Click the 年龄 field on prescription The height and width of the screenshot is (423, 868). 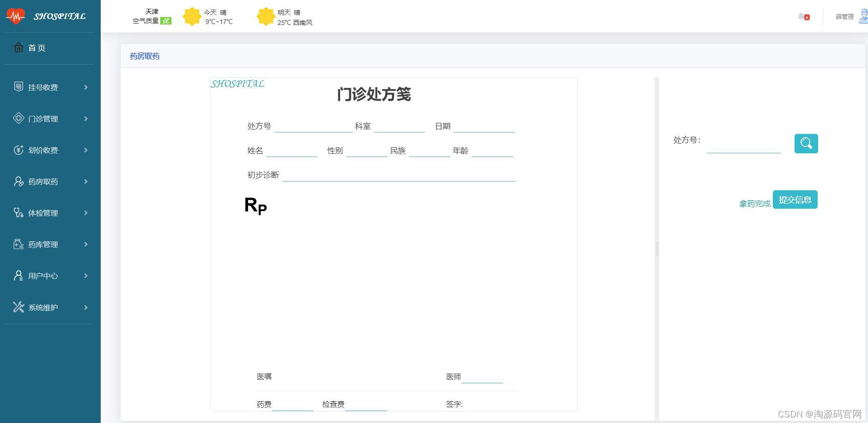click(x=492, y=151)
